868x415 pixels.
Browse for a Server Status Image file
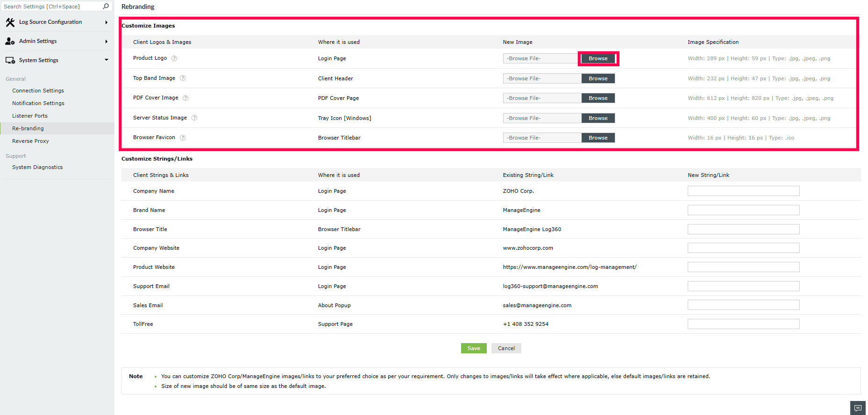click(598, 118)
